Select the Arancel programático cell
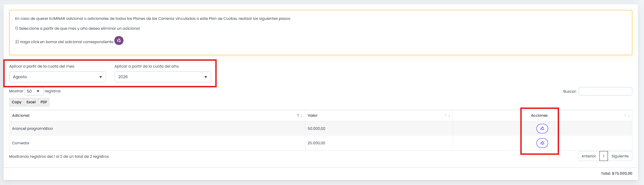This screenshot has height=185, width=644. (157, 128)
